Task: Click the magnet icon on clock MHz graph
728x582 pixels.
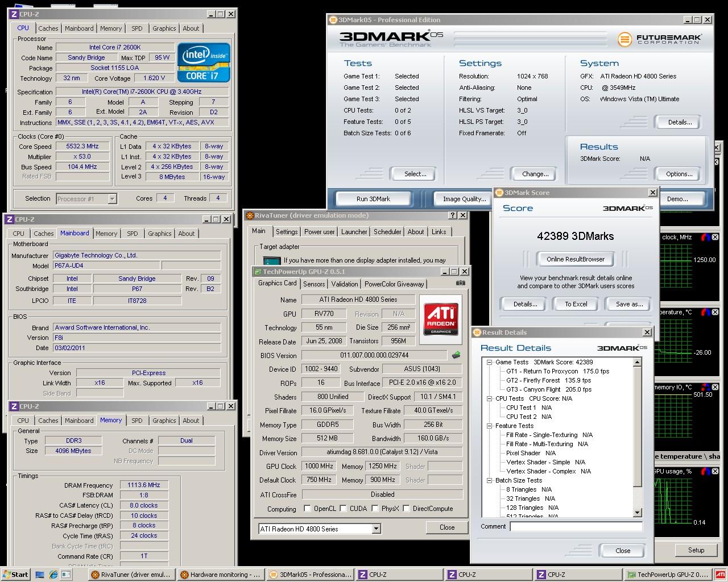Action: click(705, 237)
